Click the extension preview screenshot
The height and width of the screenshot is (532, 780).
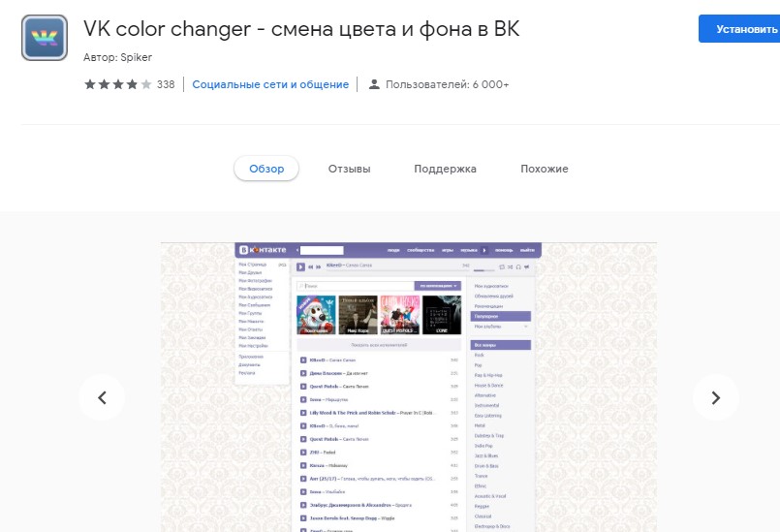coord(408,388)
